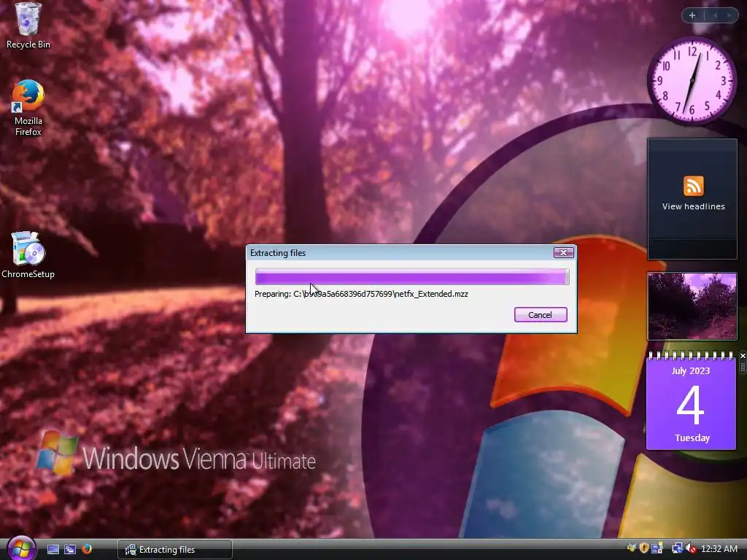
Task: Click the Extracting files taskbar button
Action: pos(175,550)
